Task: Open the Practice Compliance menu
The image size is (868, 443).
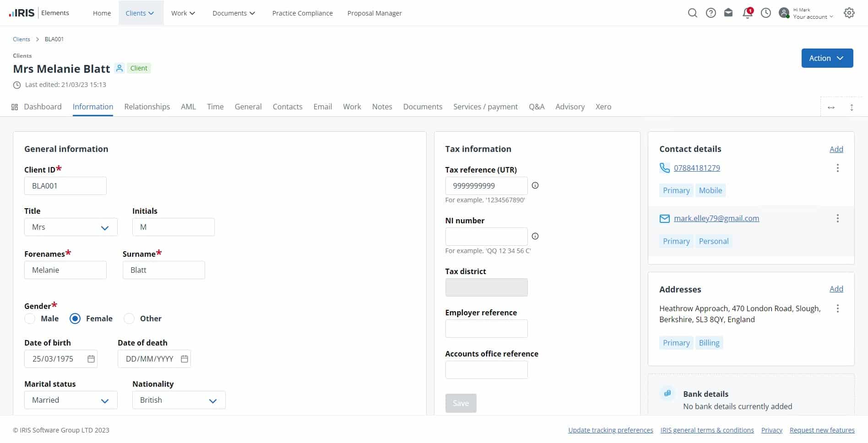Action: [x=302, y=13]
